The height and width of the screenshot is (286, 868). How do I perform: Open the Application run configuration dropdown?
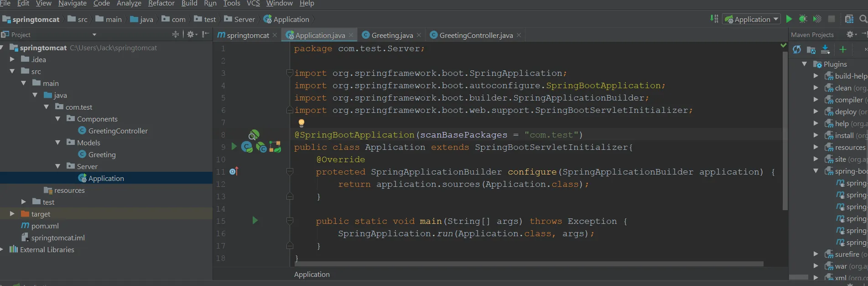(751, 19)
